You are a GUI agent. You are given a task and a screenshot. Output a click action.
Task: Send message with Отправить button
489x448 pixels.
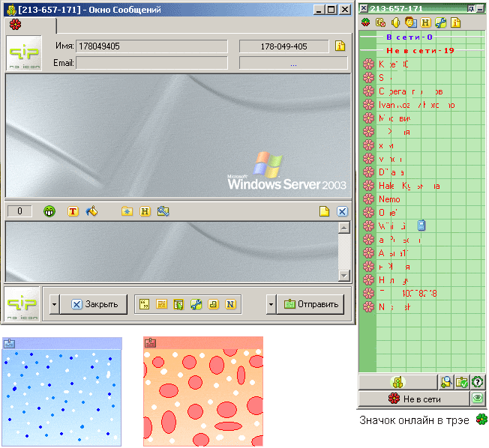point(310,304)
